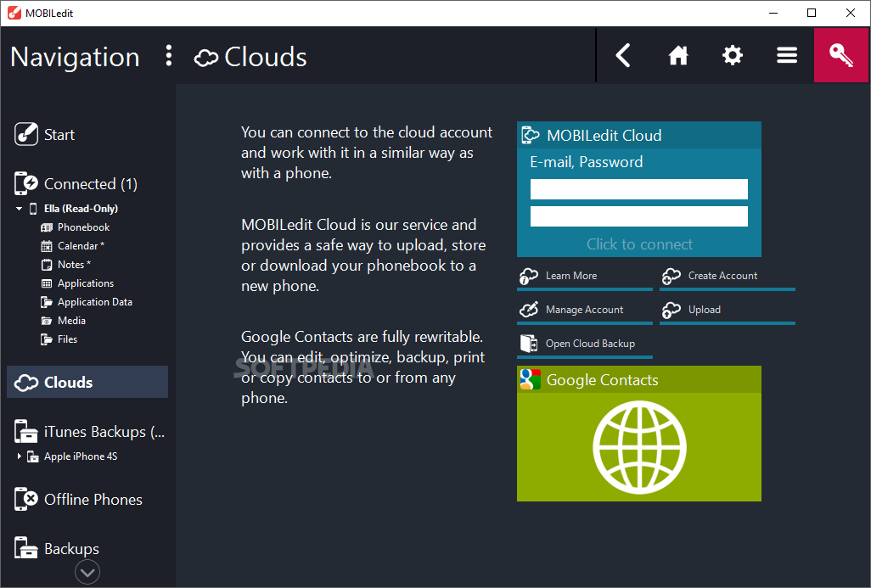
Task: Select Offline Phones in the navigation
Action: 93,500
